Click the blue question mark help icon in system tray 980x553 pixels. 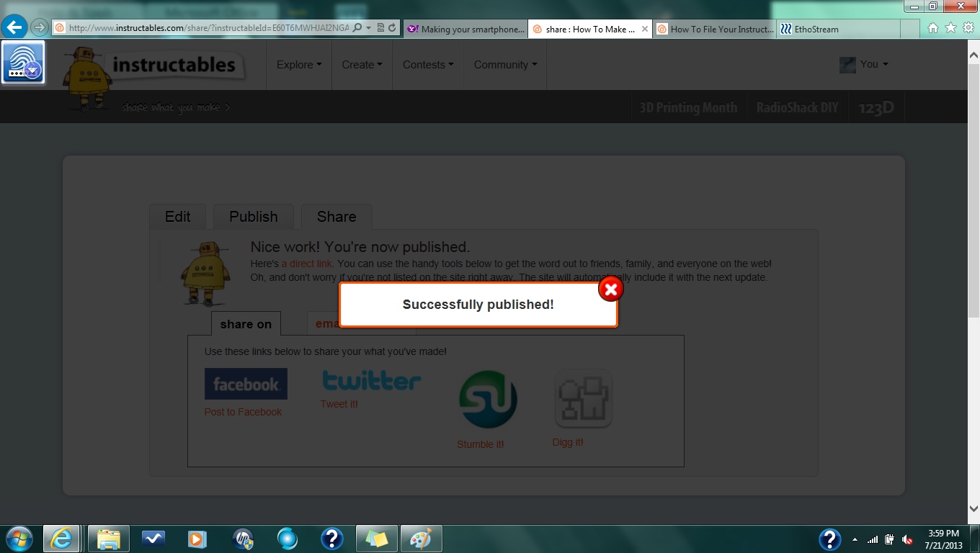pyautogui.click(x=830, y=539)
